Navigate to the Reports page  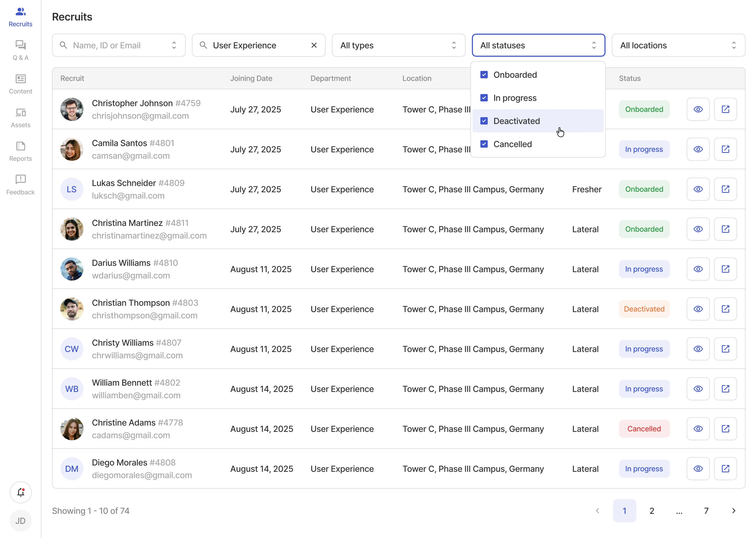pyautogui.click(x=20, y=151)
